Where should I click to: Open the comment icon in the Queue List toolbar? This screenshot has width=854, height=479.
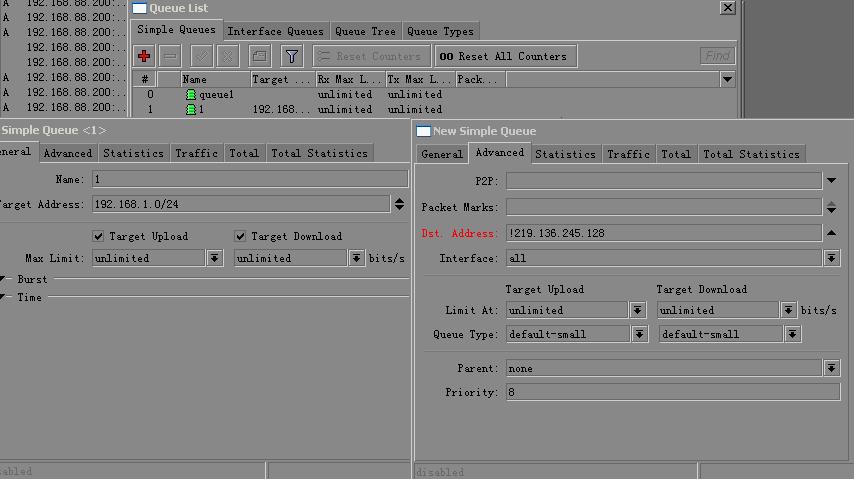pyautogui.click(x=260, y=56)
